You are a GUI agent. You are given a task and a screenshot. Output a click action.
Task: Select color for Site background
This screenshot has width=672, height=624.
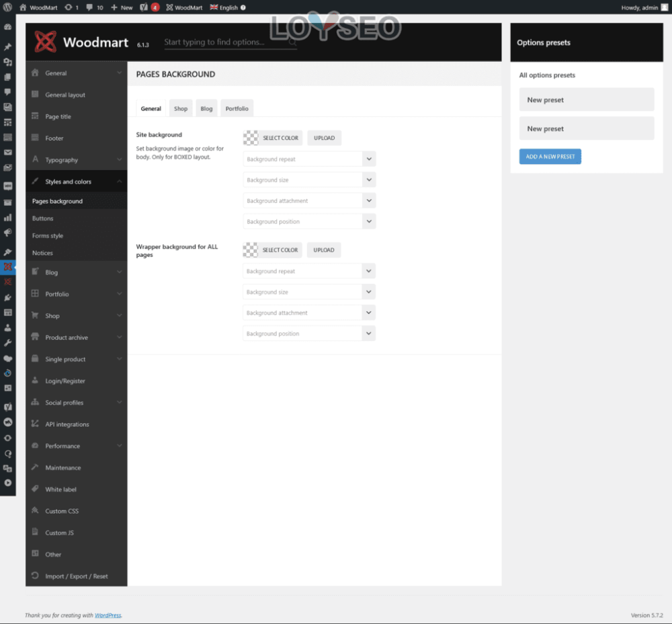tap(273, 138)
